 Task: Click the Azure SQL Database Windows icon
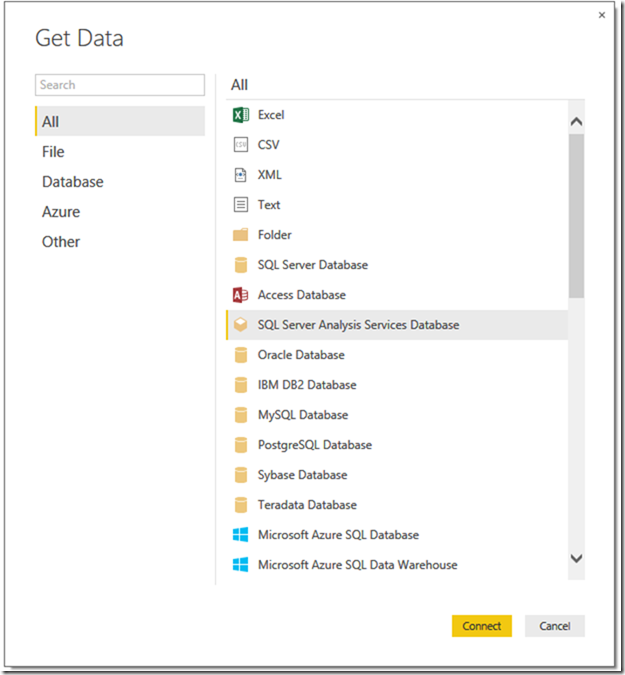point(241,535)
